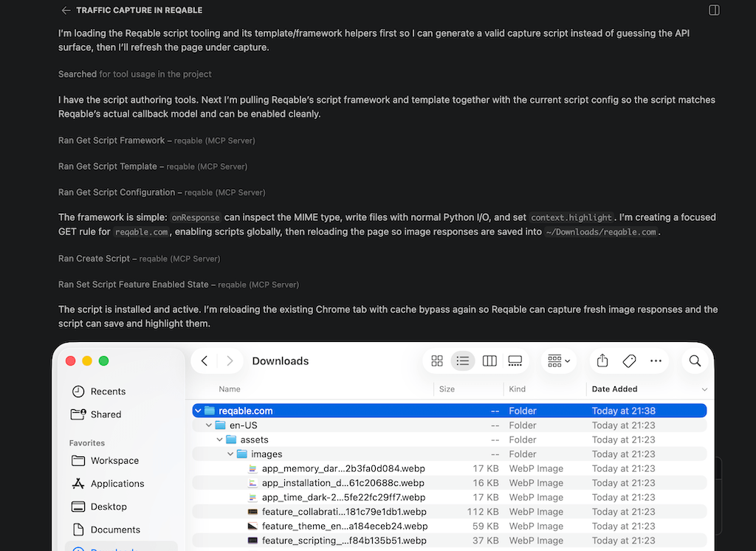The width and height of the screenshot is (756, 551).
Task: Click the back arrow beside Traffic Capture title
Action: pyautogui.click(x=66, y=10)
